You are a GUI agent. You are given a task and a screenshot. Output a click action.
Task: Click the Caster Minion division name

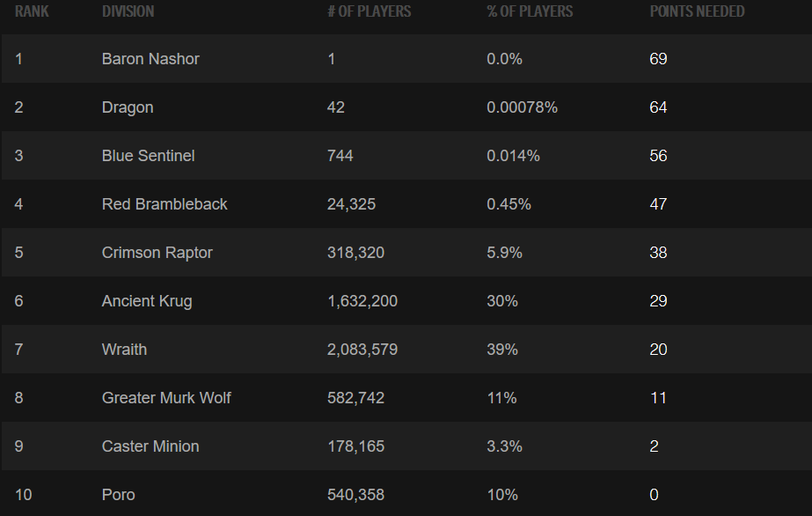[150, 446]
